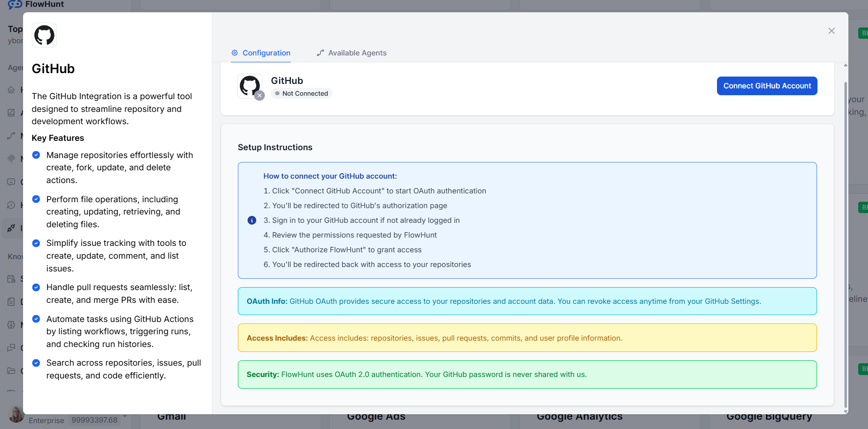Open the folder icon in the background sidebar
This screenshot has width=868, height=429.
[x=11, y=371]
